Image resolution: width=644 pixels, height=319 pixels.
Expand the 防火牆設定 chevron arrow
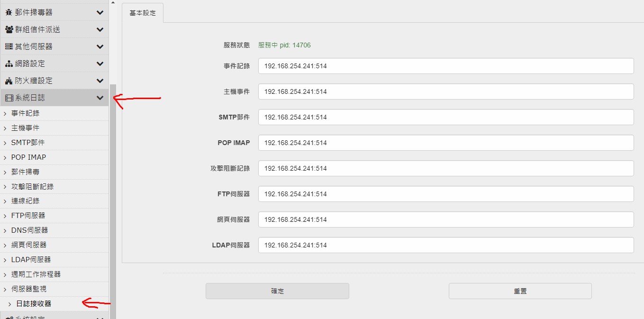[100, 81]
